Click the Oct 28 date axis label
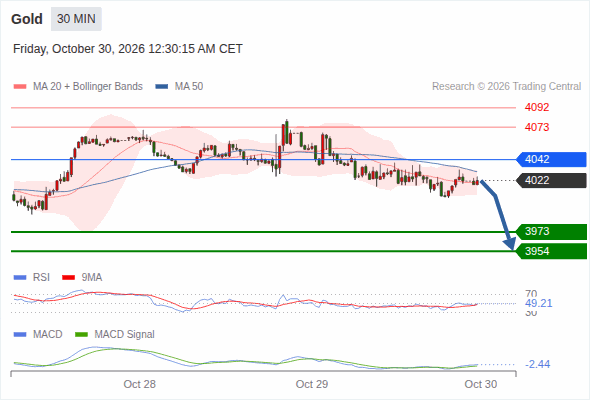The image size is (590, 400). click(x=140, y=384)
